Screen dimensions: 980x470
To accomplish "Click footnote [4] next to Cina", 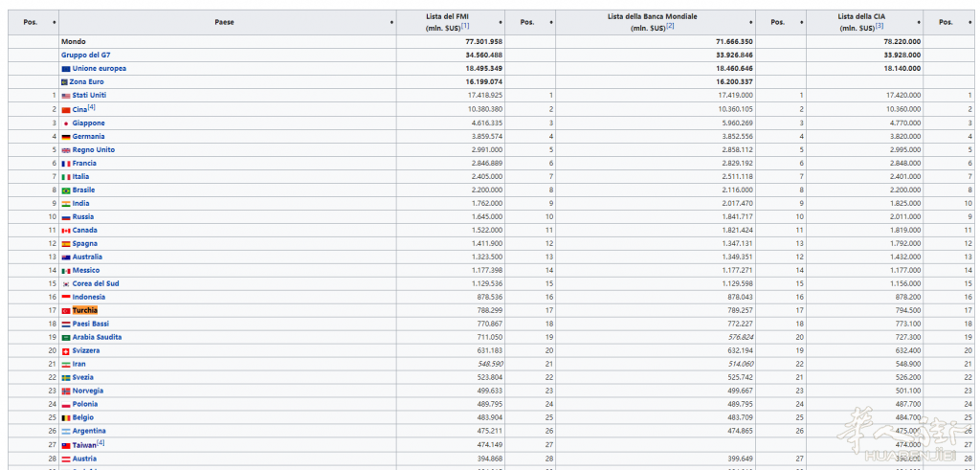I will point(91,107).
